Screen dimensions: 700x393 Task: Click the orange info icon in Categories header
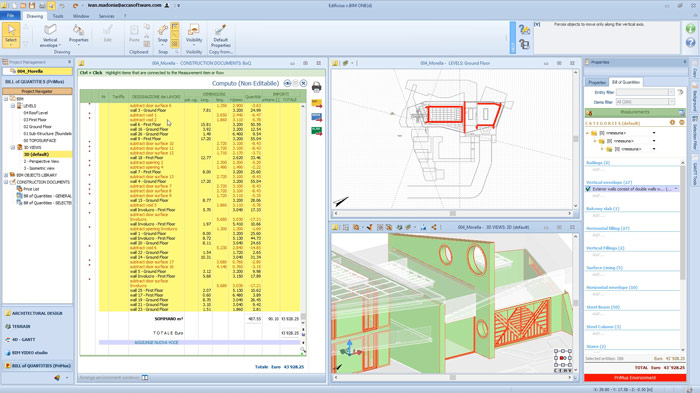tap(672, 122)
